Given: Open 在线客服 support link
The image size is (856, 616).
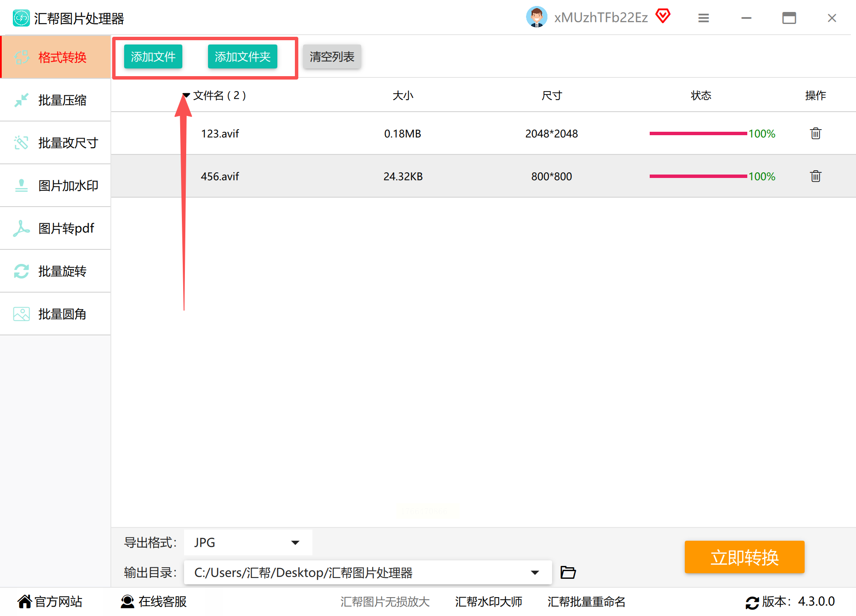Looking at the screenshot, I should 154,601.
